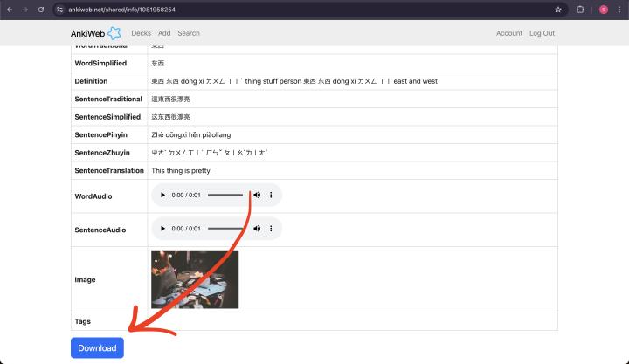Screen dimensions: 629x364
Task: Seek on the SentenceAudio progress bar
Action: click(x=225, y=229)
